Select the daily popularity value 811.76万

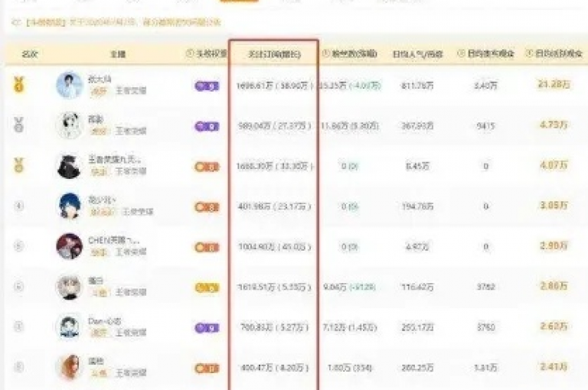tap(417, 86)
